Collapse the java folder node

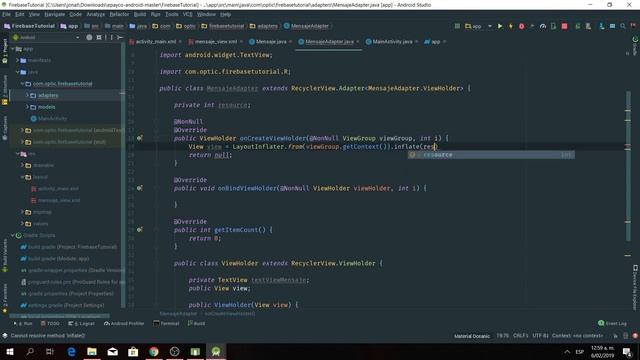click(18, 72)
